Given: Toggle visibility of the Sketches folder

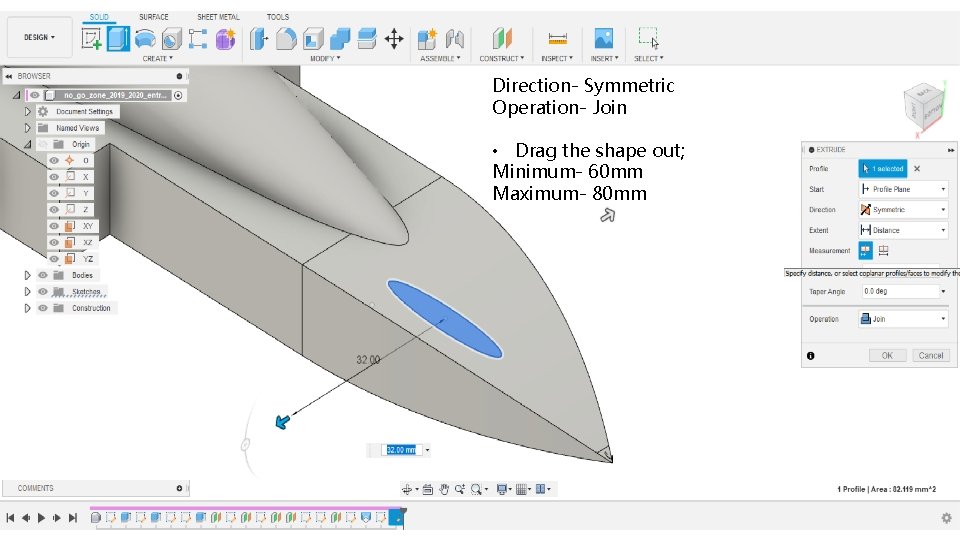Looking at the screenshot, I should click(43, 292).
